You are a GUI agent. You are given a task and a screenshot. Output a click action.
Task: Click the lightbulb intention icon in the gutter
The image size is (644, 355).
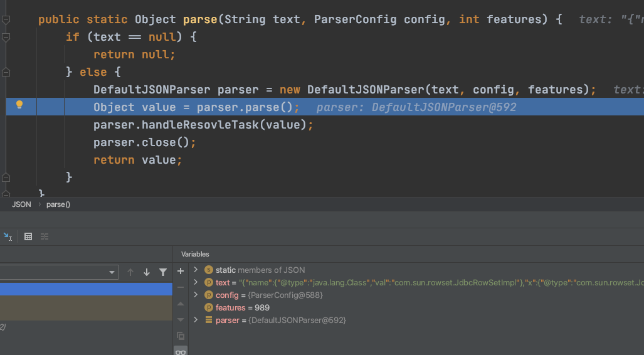click(x=19, y=105)
